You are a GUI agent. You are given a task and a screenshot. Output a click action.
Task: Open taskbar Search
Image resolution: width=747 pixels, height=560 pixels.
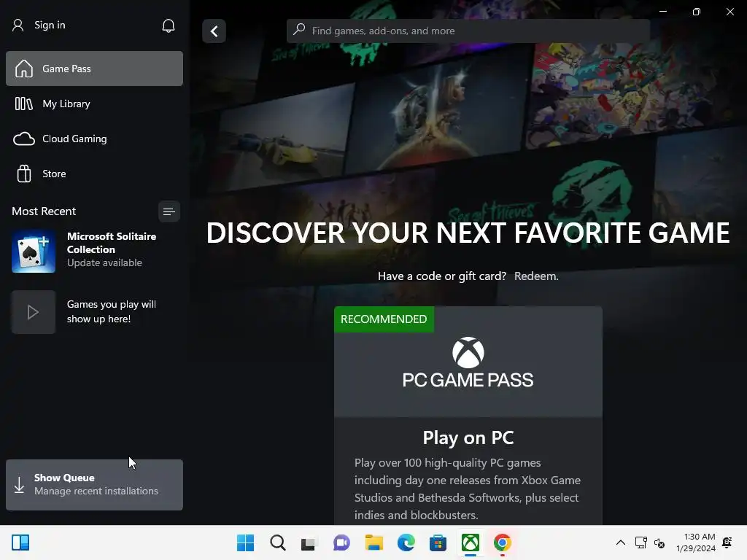coord(278,542)
